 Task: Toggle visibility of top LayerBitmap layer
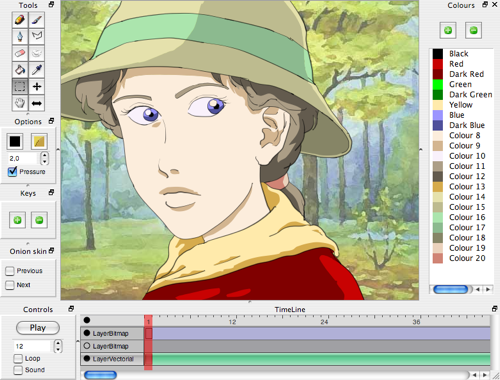[87, 333]
